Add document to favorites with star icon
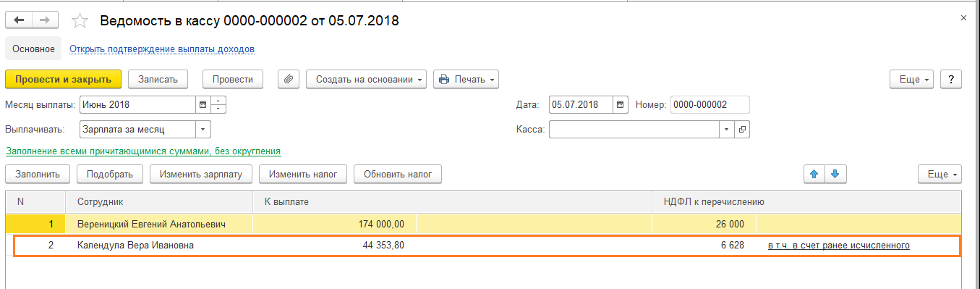 [x=80, y=21]
